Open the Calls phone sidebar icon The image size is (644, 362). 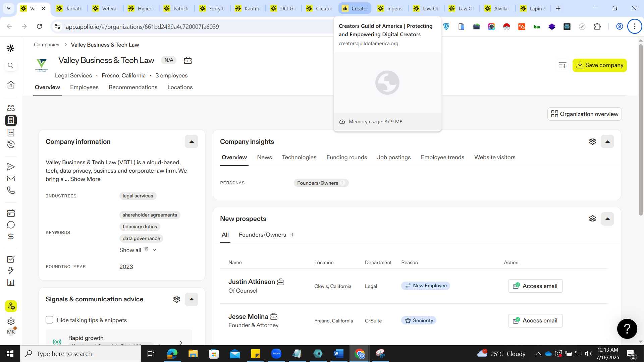tap(11, 190)
